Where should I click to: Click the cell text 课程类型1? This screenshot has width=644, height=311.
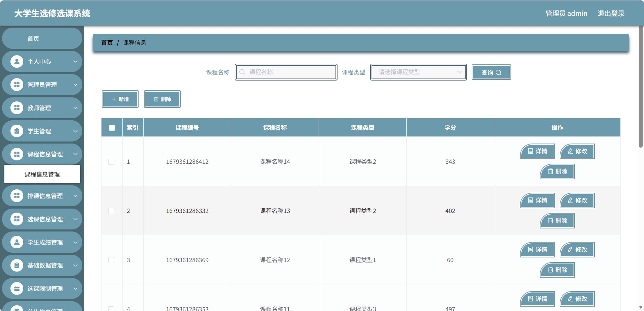point(362,260)
